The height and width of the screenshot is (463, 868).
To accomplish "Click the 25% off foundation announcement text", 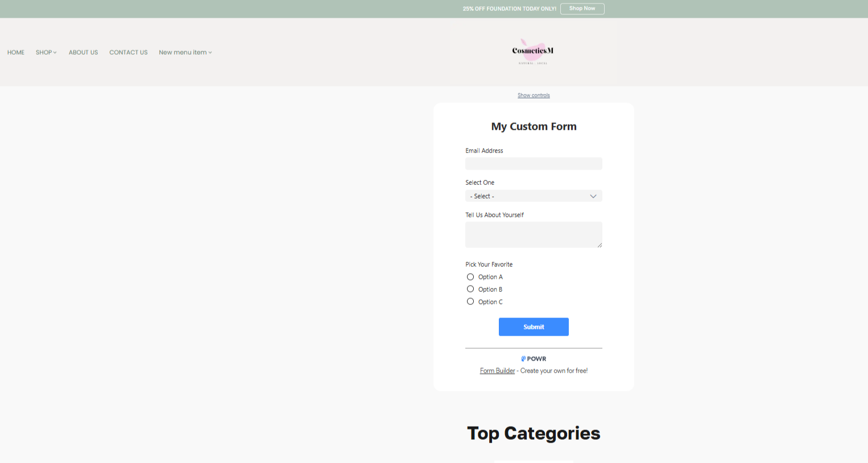I will coord(509,9).
